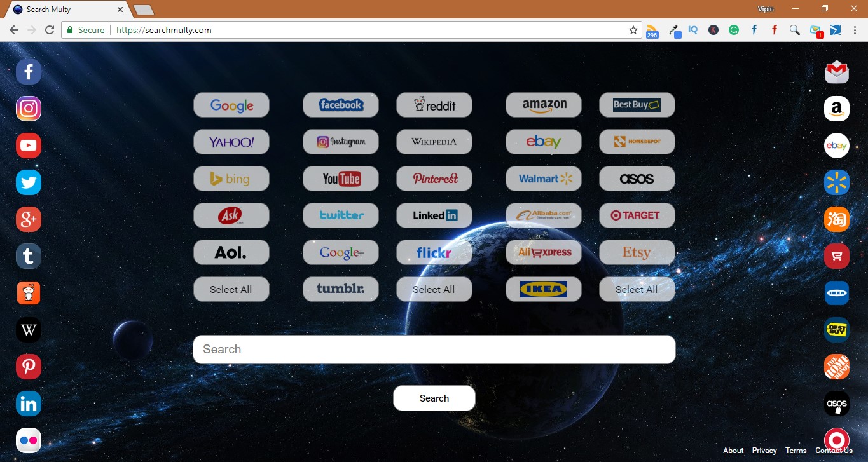Open Facebook from the left sidebar
Screen dimensions: 868x462
(28, 71)
